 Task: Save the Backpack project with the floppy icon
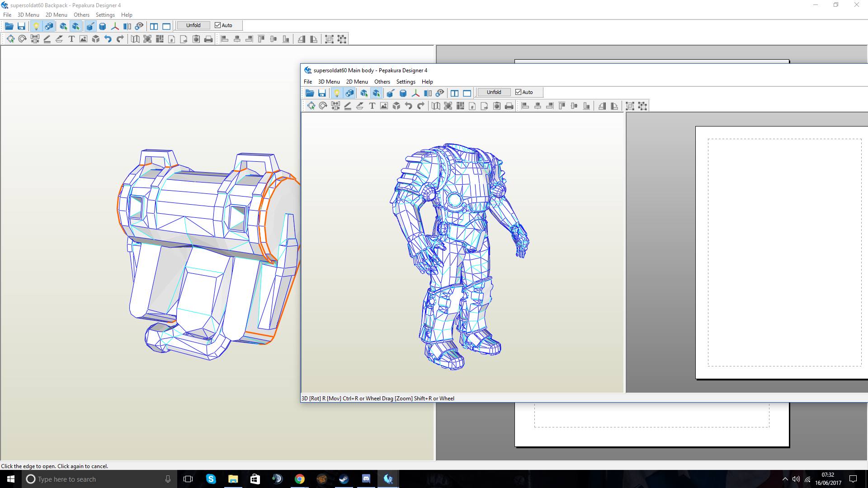click(21, 26)
